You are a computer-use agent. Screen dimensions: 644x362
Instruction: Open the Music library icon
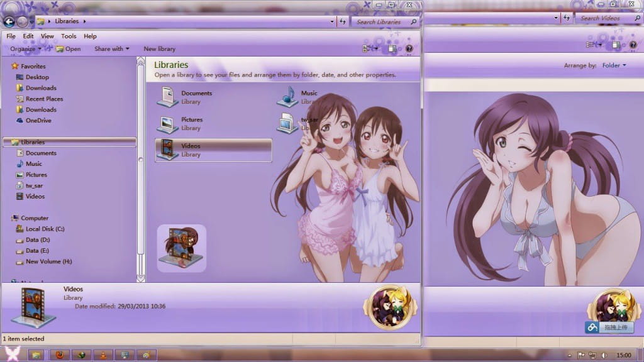[288, 97]
